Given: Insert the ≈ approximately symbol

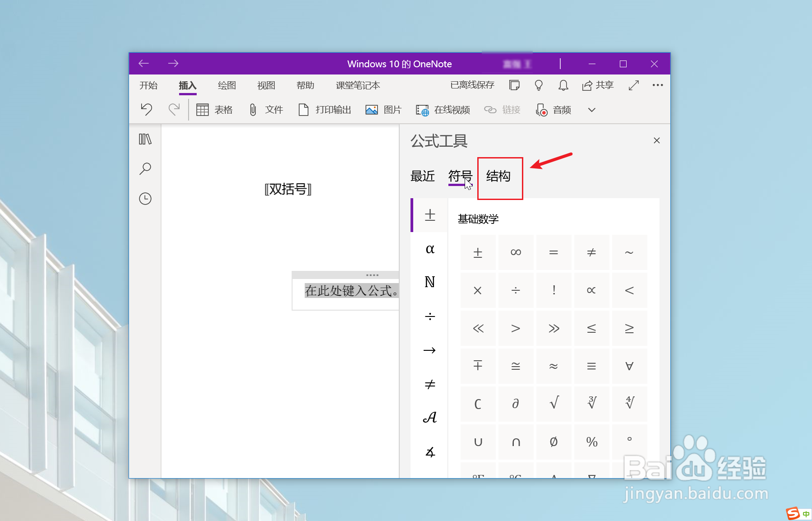Looking at the screenshot, I should [x=554, y=366].
